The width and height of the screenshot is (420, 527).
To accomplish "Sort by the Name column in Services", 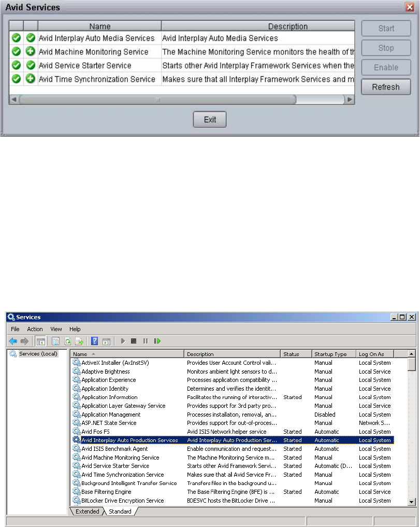I will click(127, 354).
